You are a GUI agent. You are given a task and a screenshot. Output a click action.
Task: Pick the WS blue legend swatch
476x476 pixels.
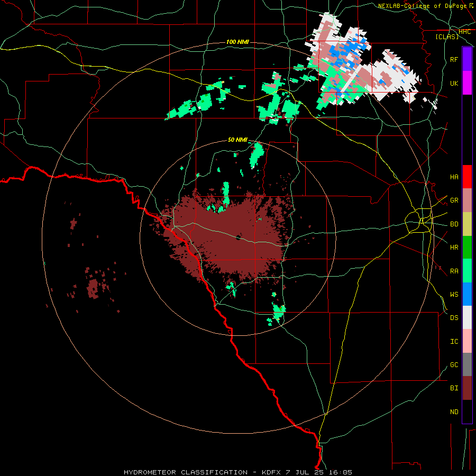[467, 294]
